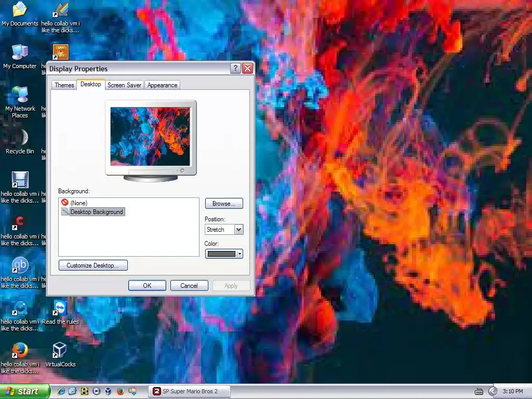The height and width of the screenshot is (399, 532).
Task: Expand hidden system tray icons arrow
Action: tap(493, 392)
